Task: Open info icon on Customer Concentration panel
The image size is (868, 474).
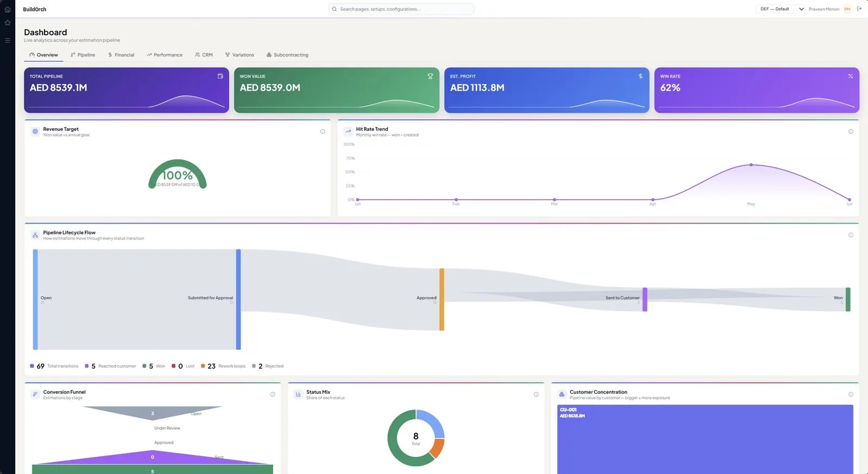Action: point(851,394)
